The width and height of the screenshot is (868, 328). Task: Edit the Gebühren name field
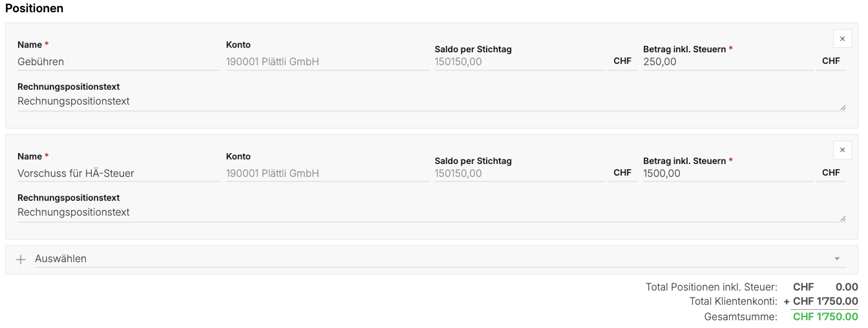click(119, 62)
